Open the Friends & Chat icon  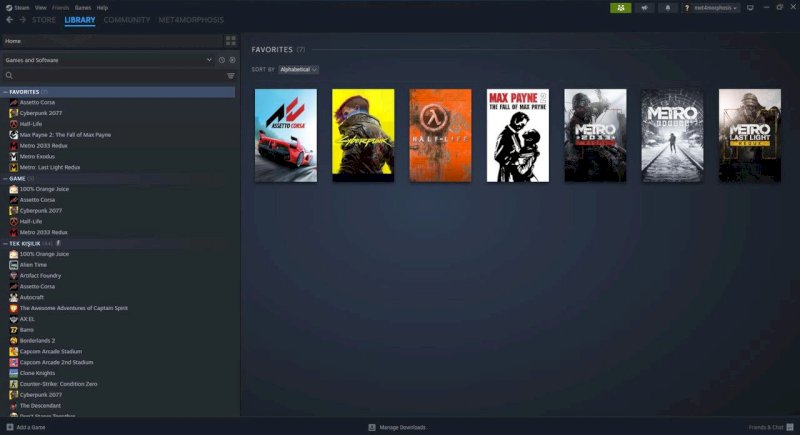point(790,427)
